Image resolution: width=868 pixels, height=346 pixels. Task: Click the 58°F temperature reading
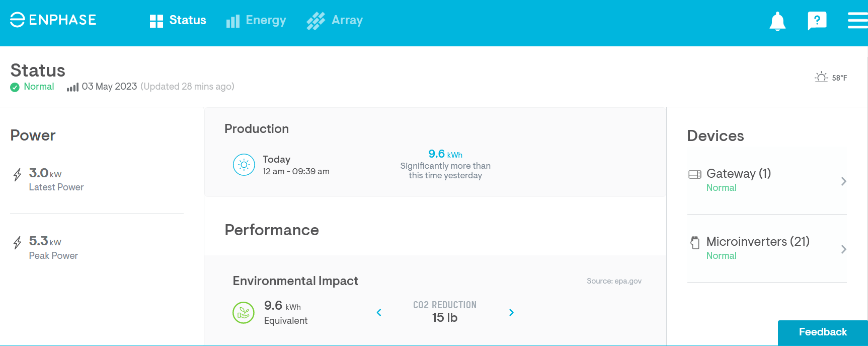pos(839,78)
